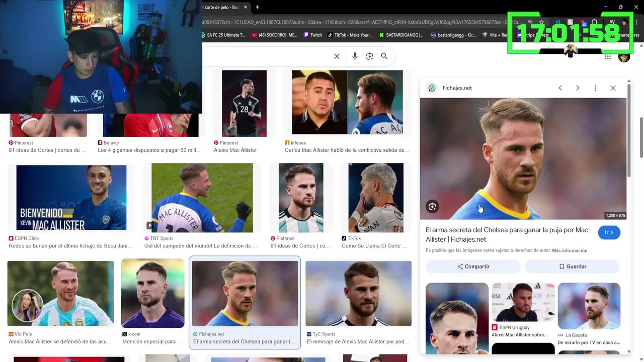The height and width of the screenshot is (362, 644).
Task: Open the 'El arma secreta del Chelsea' title link
Action: click(x=507, y=234)
